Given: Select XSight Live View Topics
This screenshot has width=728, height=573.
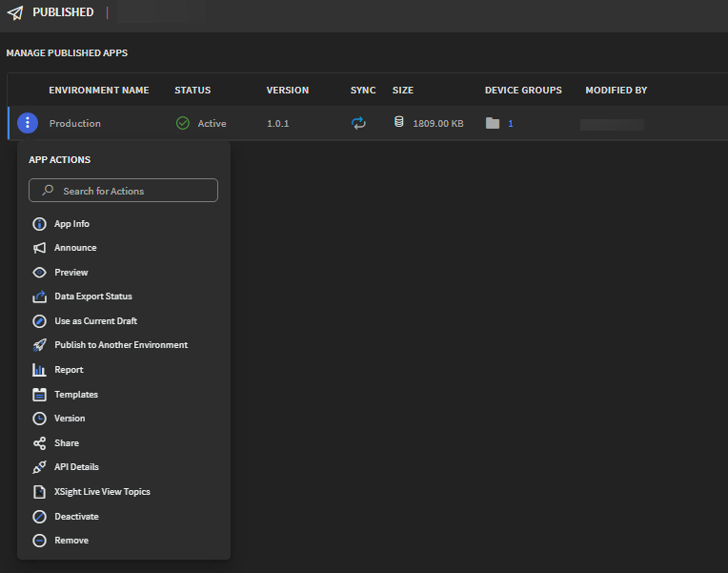Looking at the screenshot, I should tap(102, 492).
